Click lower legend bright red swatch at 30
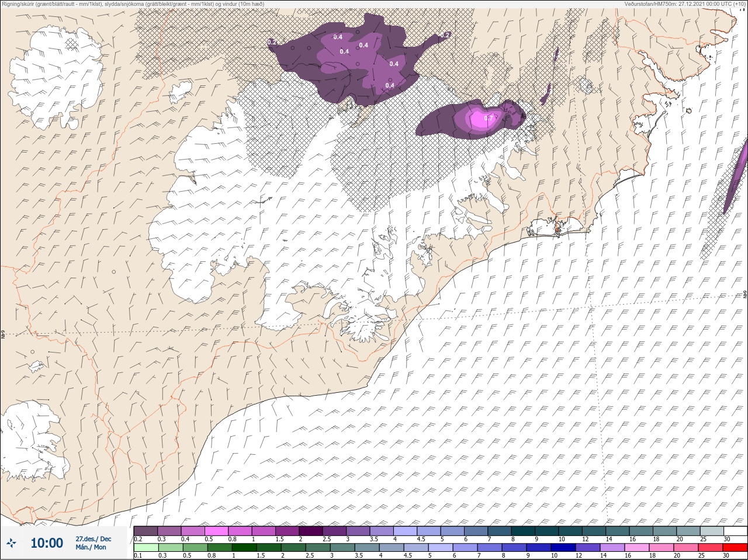The image size is (748, 560). click(x=735, y=548)
